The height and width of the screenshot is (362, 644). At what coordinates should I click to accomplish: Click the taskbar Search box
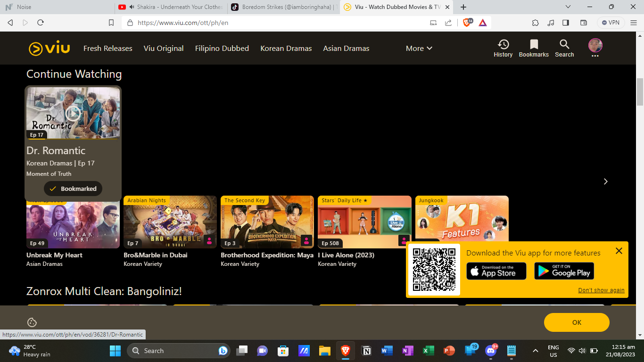pos(180,351)
